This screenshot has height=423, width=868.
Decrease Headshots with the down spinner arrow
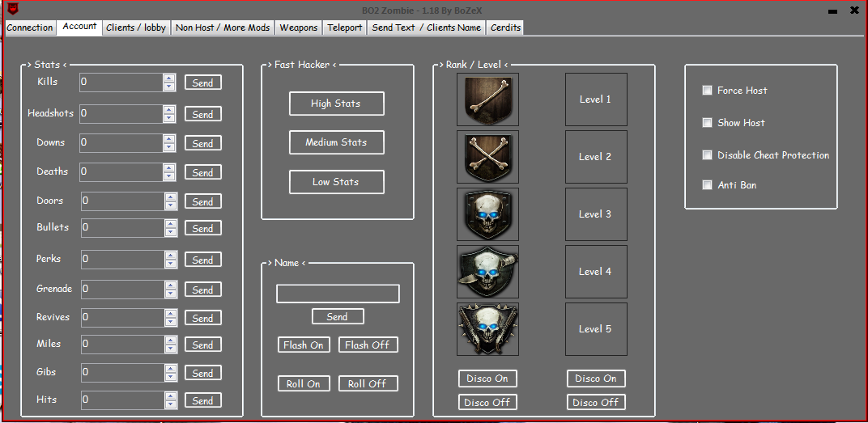pyautogui.click(x=169, y=118)
